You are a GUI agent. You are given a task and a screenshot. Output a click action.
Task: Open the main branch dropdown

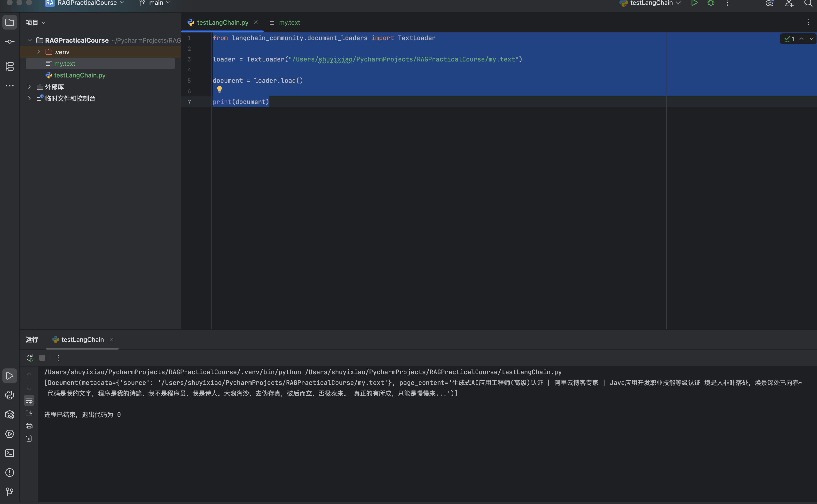[x=156, y=3]
